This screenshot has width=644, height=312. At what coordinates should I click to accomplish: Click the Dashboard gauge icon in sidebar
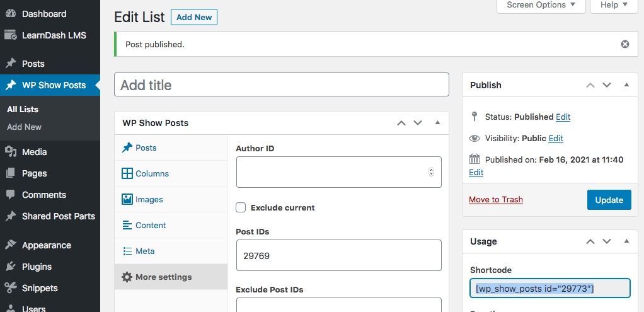tap(11, 14)
